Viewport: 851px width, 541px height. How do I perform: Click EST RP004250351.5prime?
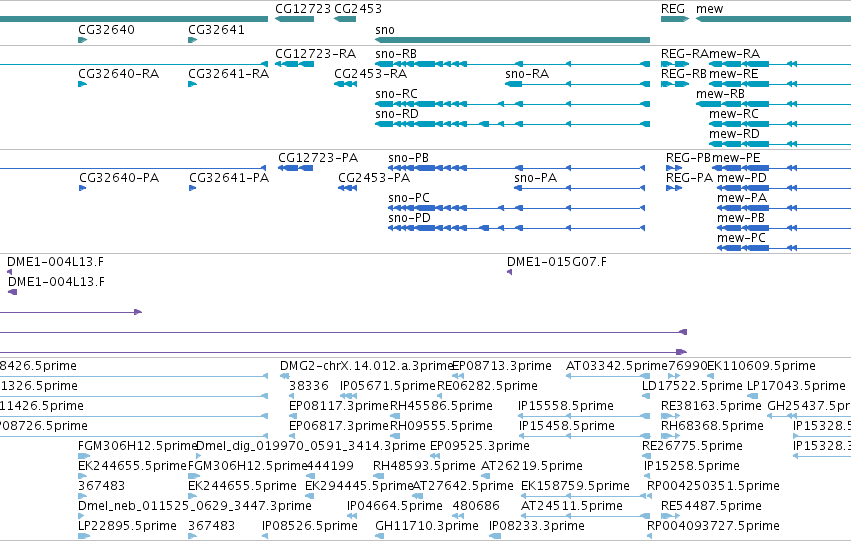pyautogui.click(x=713, y=486)
